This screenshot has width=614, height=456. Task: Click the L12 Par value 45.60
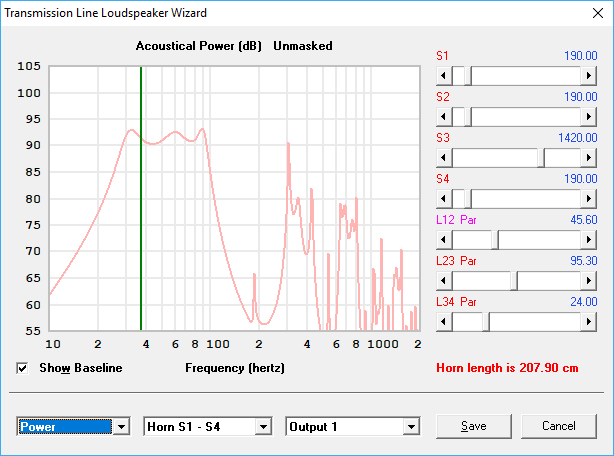(584, 220)
